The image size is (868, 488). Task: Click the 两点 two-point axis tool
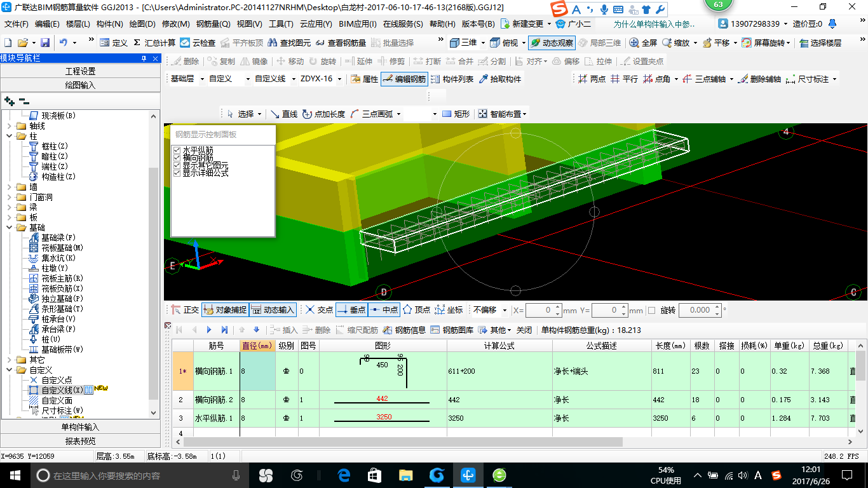[x=592, y=79]
